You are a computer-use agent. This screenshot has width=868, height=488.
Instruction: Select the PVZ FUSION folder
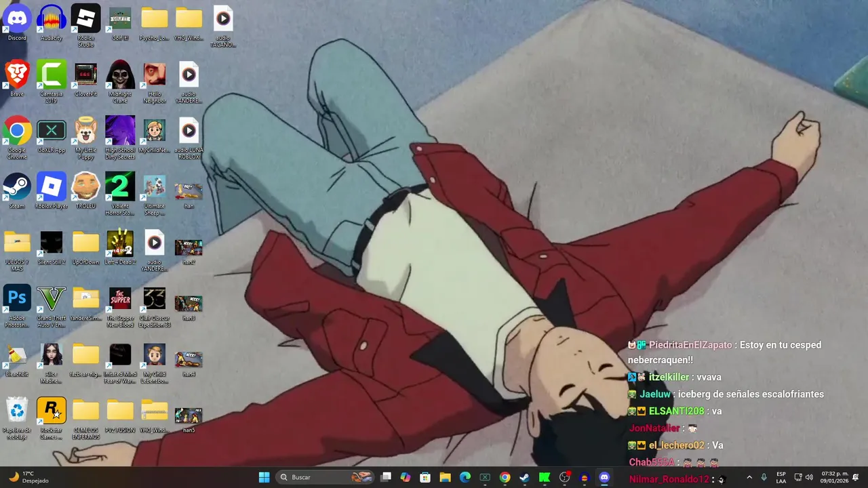coord(120,415)
